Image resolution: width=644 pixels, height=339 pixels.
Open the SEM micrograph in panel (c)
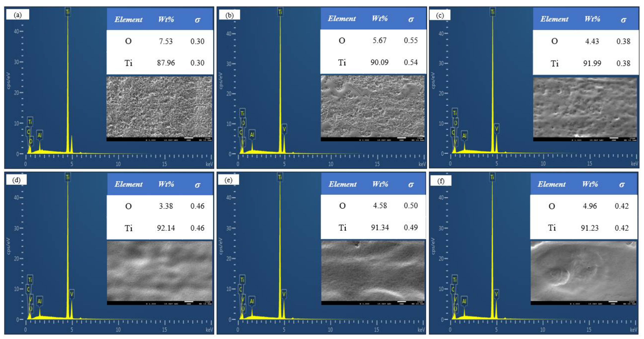[x=585, y=108]
